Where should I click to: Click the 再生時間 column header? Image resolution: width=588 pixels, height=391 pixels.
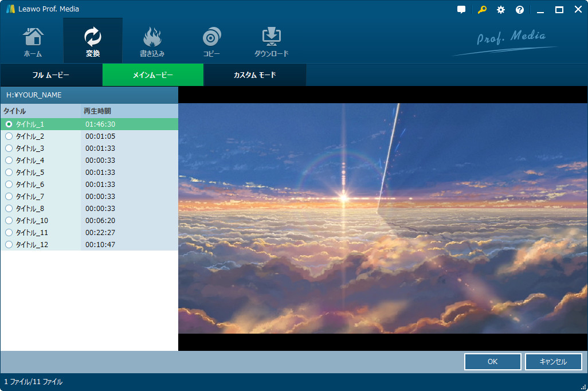97,111
